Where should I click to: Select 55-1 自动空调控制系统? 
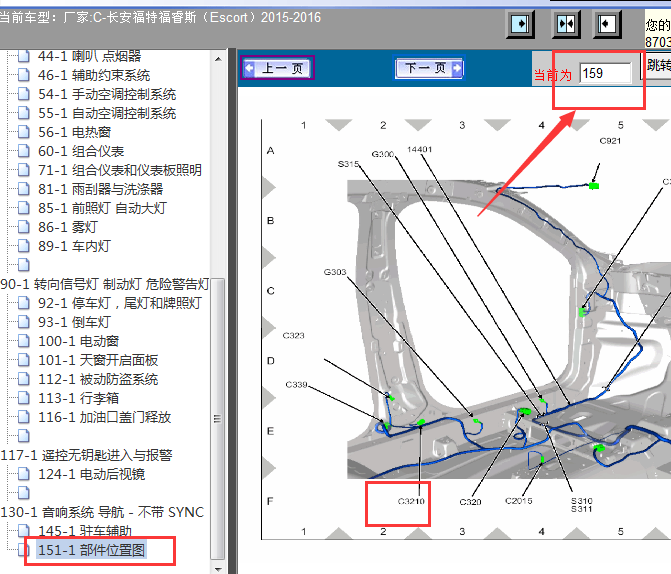point(107,113)
